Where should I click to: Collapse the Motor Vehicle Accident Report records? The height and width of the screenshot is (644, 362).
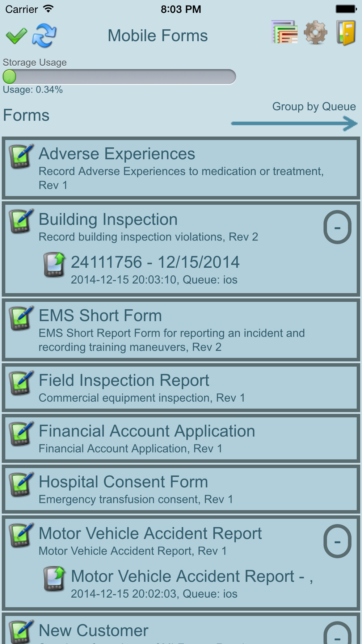[x=337, y=541]
